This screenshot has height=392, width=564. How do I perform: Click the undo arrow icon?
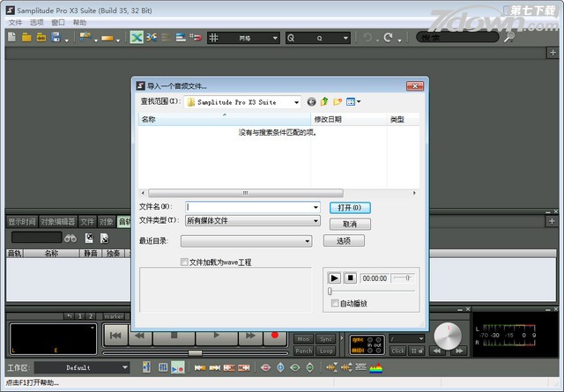367,37
